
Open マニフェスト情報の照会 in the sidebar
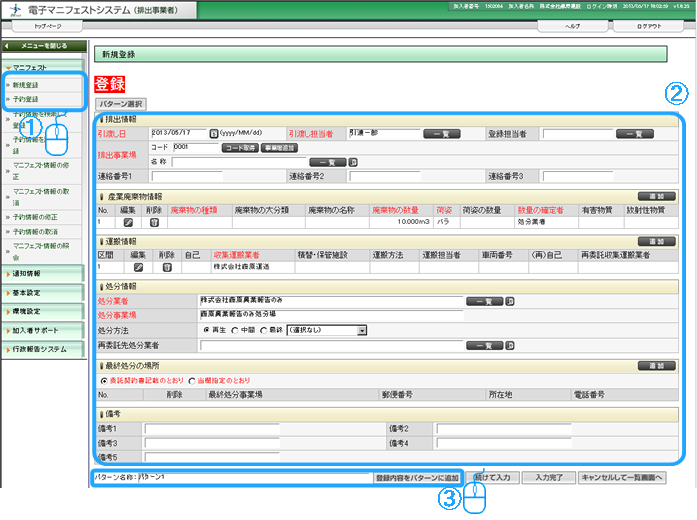[41, 252]
